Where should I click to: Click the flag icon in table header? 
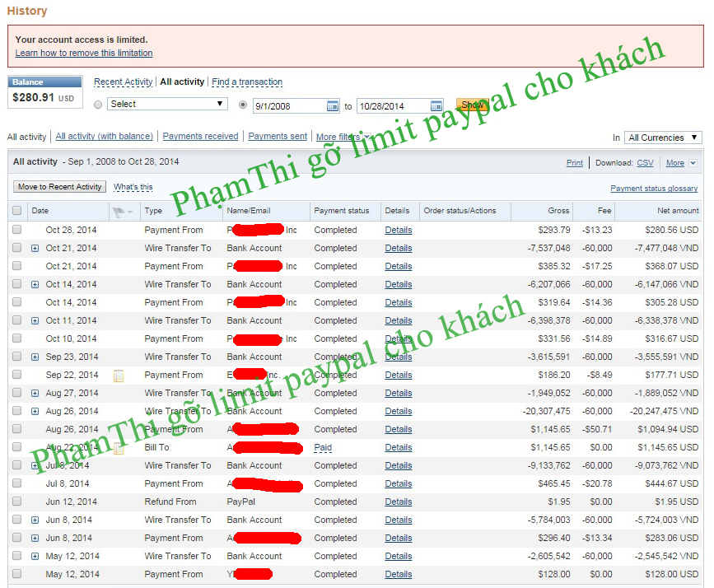click(x=119, y=212)
